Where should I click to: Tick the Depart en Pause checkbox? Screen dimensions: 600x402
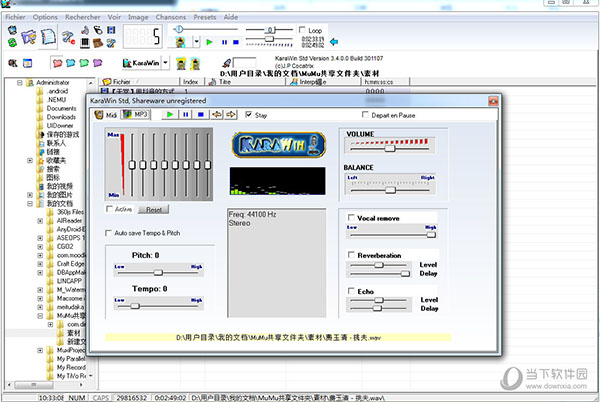click(365, 114)
